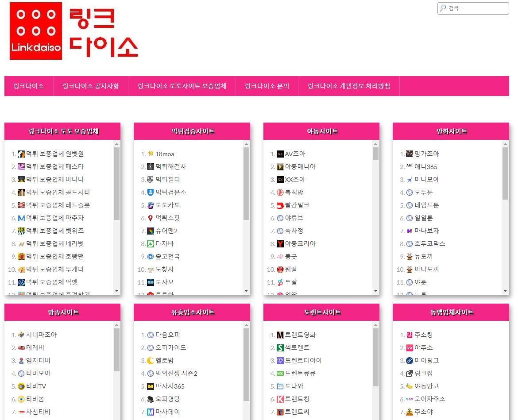Screen dimensions: 518x420
Task: Open the 중고천국 link
Action: pos(168,257)
